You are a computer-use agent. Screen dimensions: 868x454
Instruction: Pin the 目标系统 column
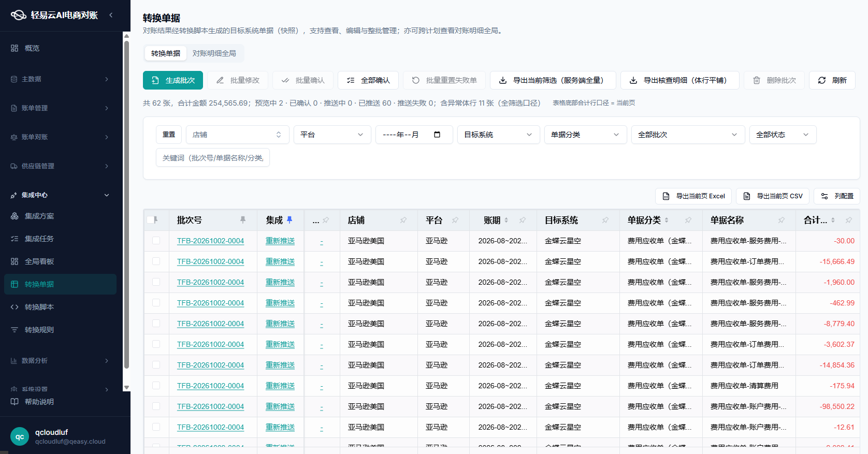click(x=605, y=220)
